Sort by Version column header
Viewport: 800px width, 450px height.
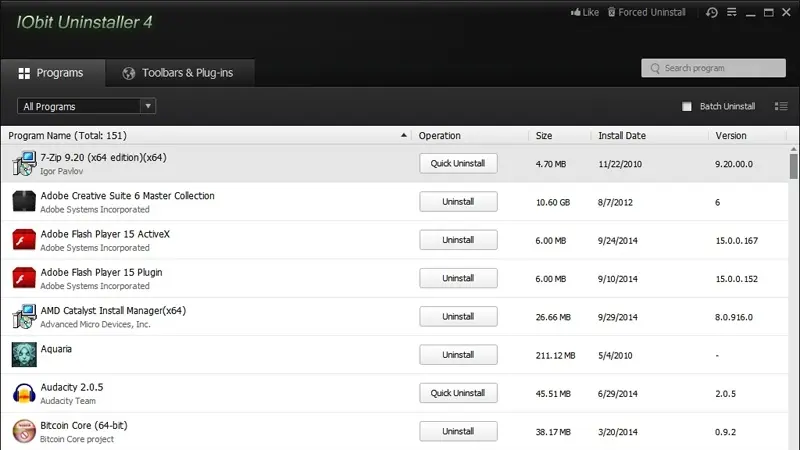pos(747,136)
